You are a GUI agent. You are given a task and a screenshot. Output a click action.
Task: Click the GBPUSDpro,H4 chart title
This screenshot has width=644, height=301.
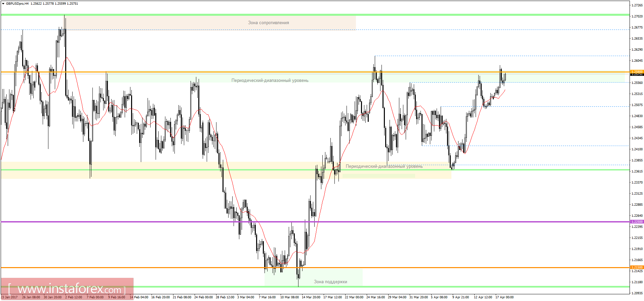(17, 4)
